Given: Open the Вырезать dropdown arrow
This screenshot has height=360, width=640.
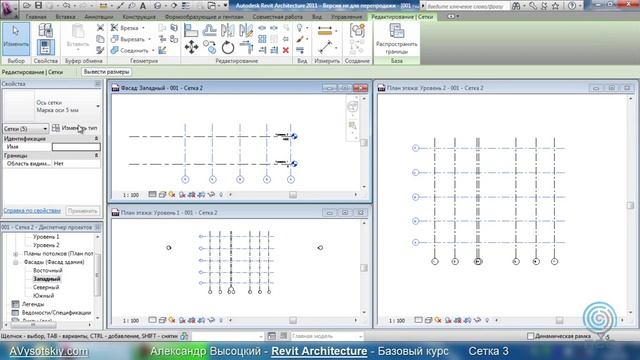Looking at the screenshot, I should coord(149,39).
